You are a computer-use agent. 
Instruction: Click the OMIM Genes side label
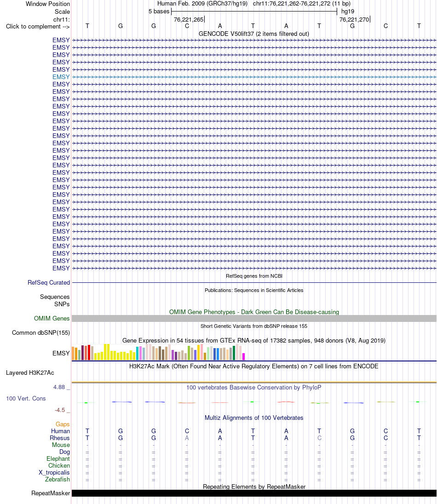coord(52,318)
